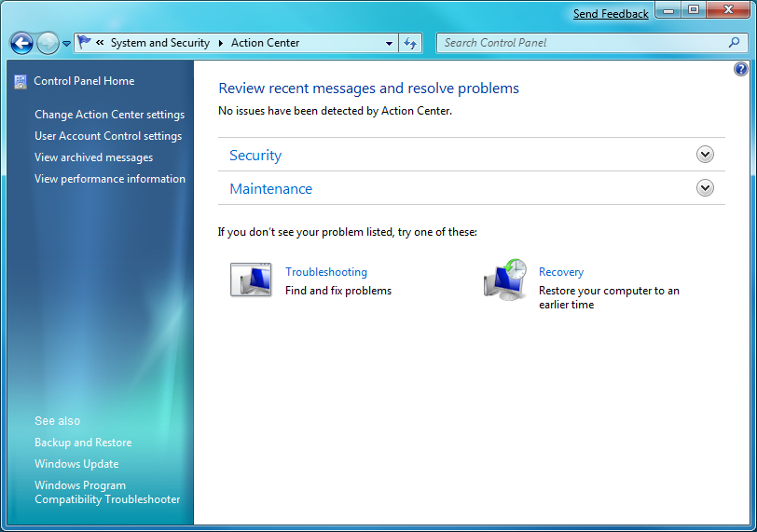Click the refresh button beside address bar
The height and width of the screenshot is (532, 757).
coord(410,43)
